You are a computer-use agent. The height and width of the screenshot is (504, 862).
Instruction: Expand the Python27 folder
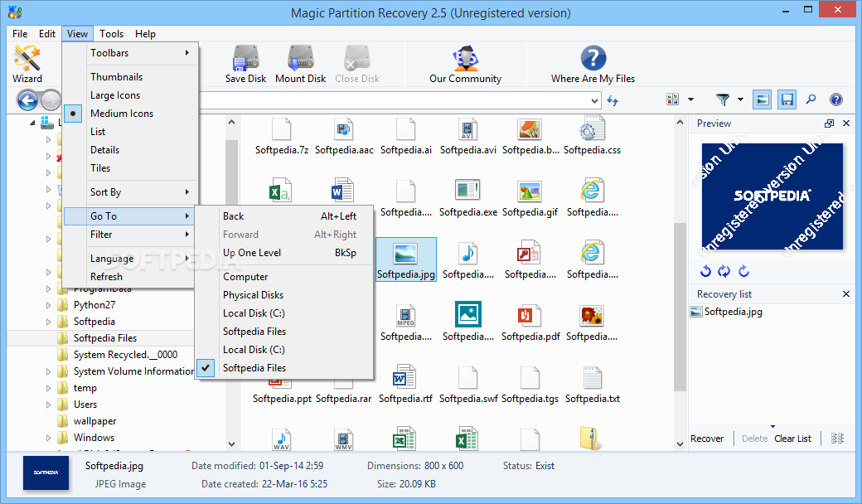48,305
